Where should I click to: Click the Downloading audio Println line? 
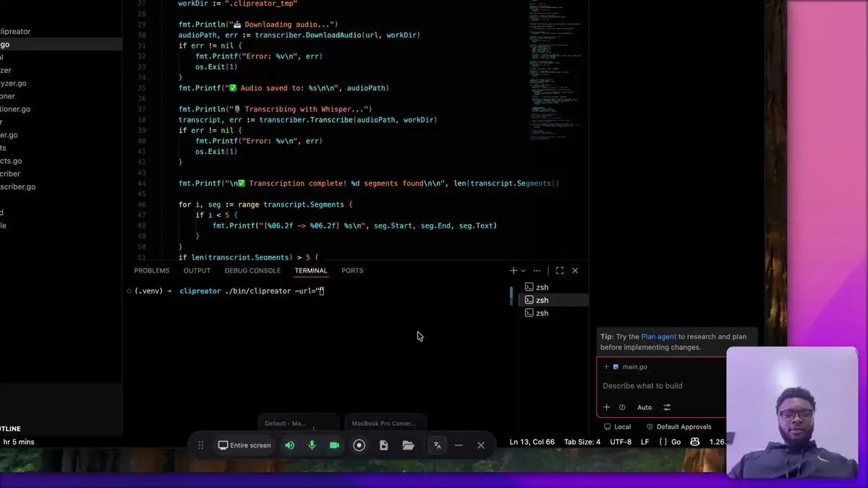[x=258, y=25]
